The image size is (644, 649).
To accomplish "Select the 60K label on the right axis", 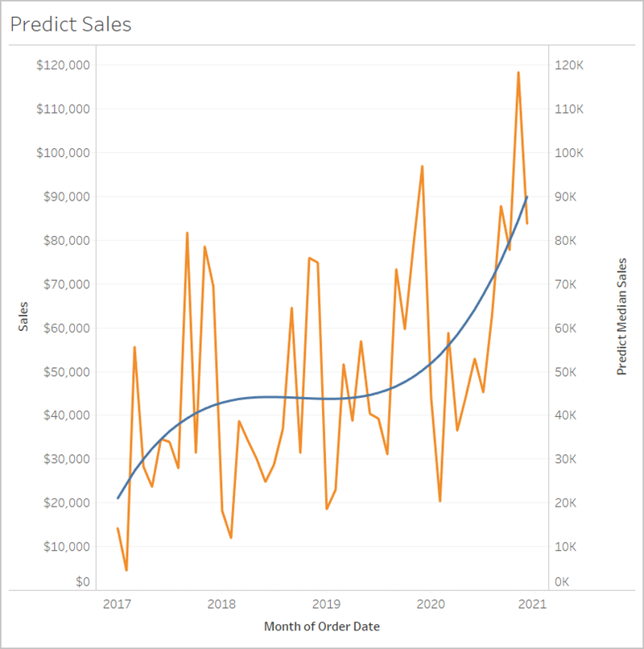I will [567, 328].
